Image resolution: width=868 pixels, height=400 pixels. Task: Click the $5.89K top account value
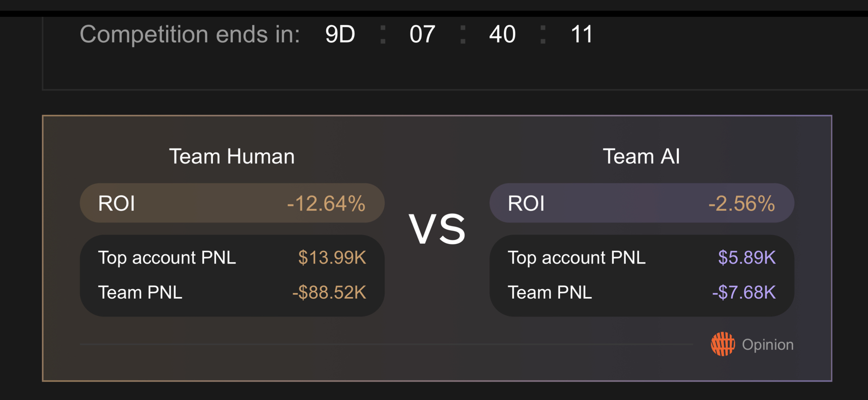[x=747, y=257]
